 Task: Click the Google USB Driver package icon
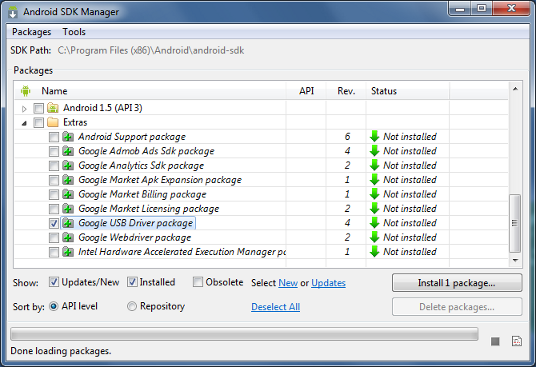[x=68, y=223]
